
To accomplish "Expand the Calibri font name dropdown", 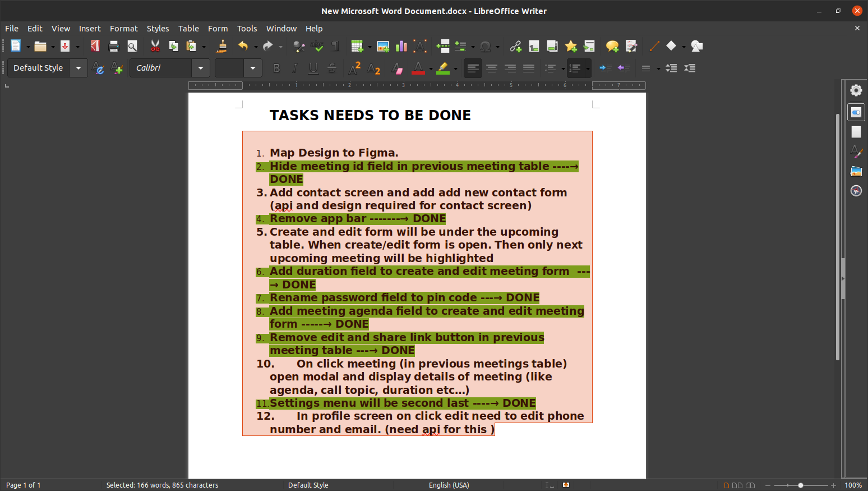I will 201,68.
